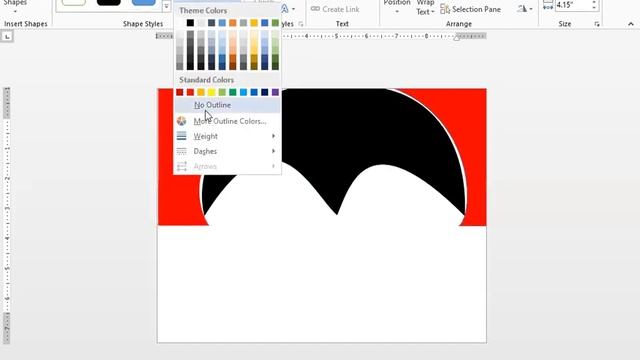The width and height of the screenshot is (640, 360).
Task: Click the Weight line-thickness icon
Action: coord(182,136)
